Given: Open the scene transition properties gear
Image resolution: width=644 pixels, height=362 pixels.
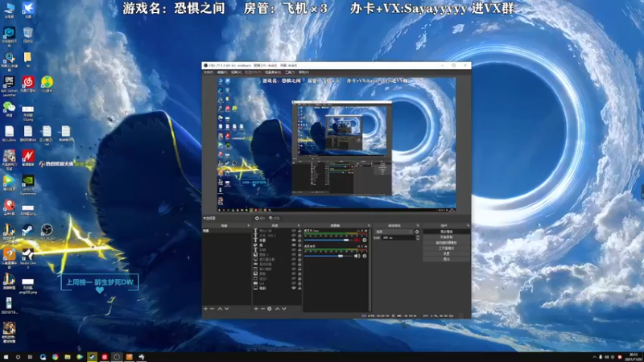Looking at the screenshot, I should (417, 232).
